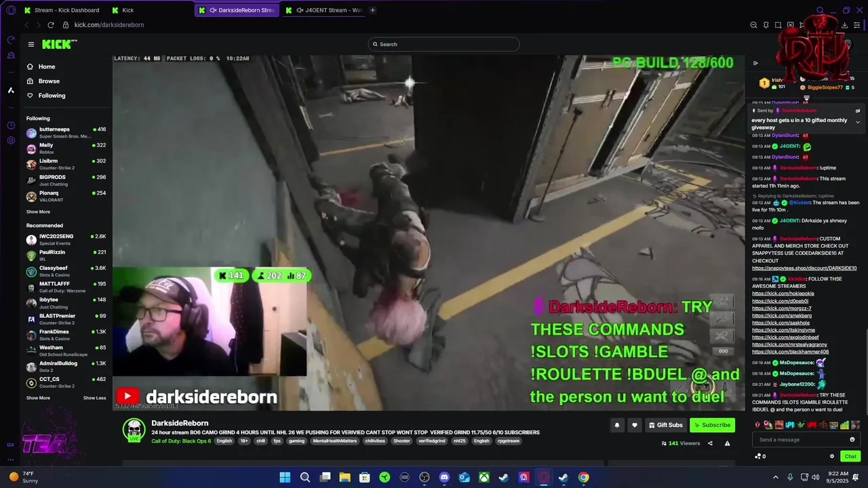This screenshot has height=488, width=868.
Task: Pick the cannabis leaf emote above chat
Action: (801, 425)
